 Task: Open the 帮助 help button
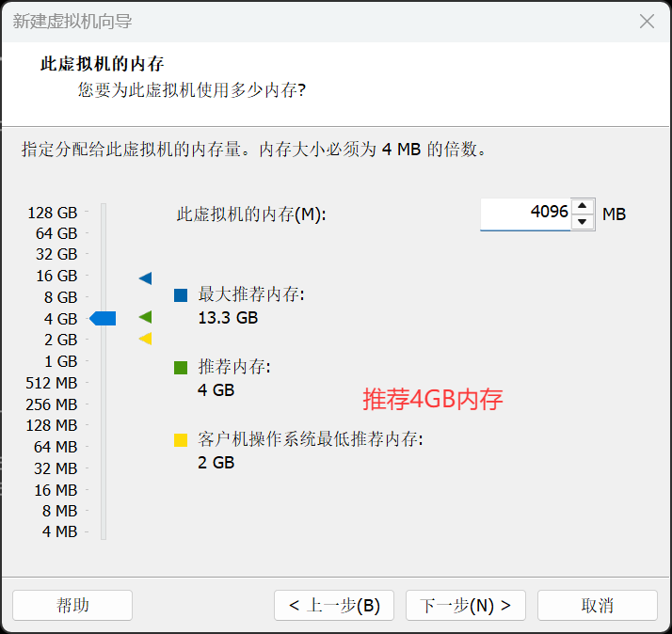tap(72, 605)
